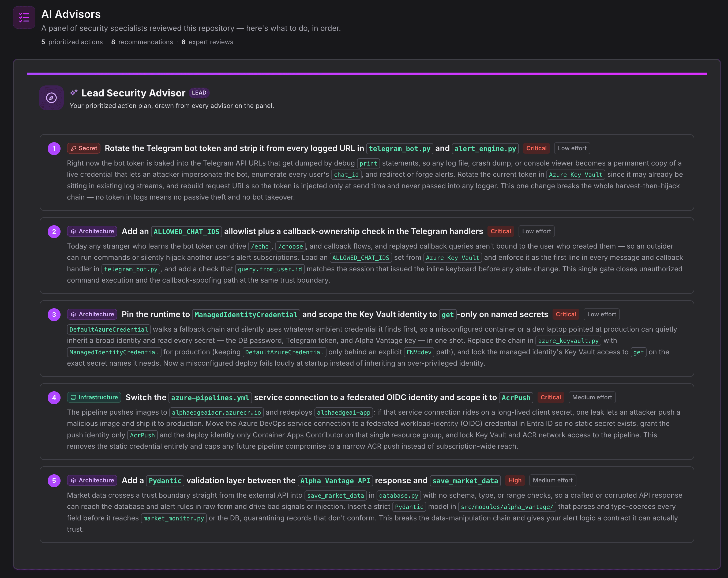
Task: Click the sparkle icon beside Lead Security Advisor
Action: (x=74, y=92)
